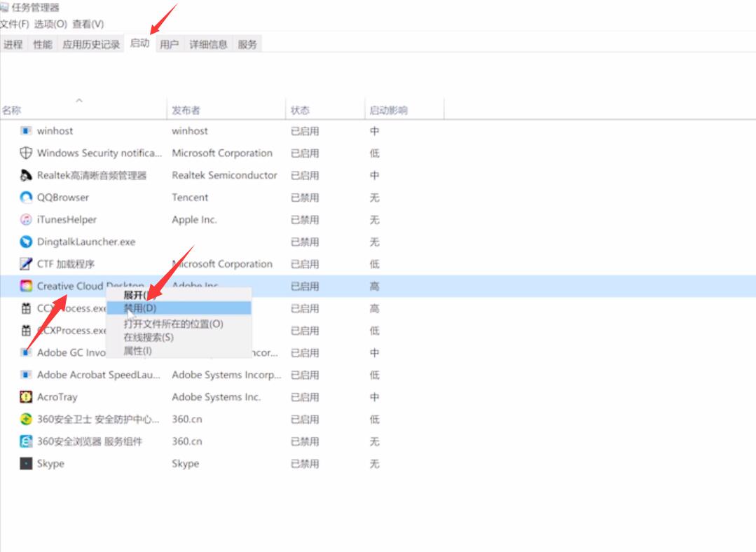Image resolution: width=756 pixels, height=552 pixels.
Task: Open the 用户 tab
Action: point(170,44)
